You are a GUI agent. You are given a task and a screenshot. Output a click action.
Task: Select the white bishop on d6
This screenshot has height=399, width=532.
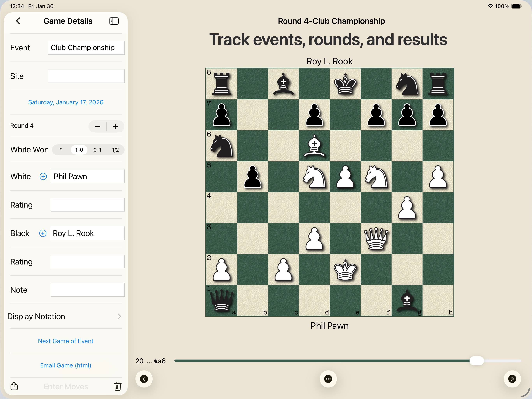point(314,146)
